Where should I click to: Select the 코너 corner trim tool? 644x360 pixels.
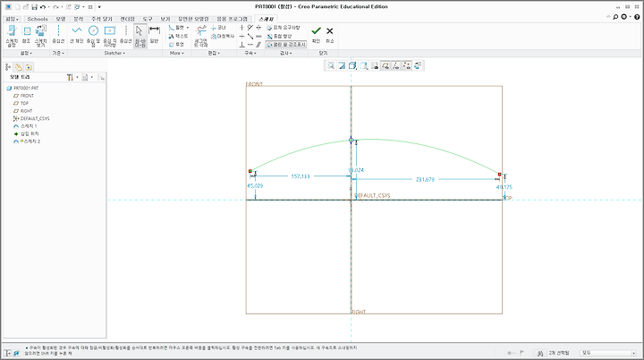(x=218, y=28)
